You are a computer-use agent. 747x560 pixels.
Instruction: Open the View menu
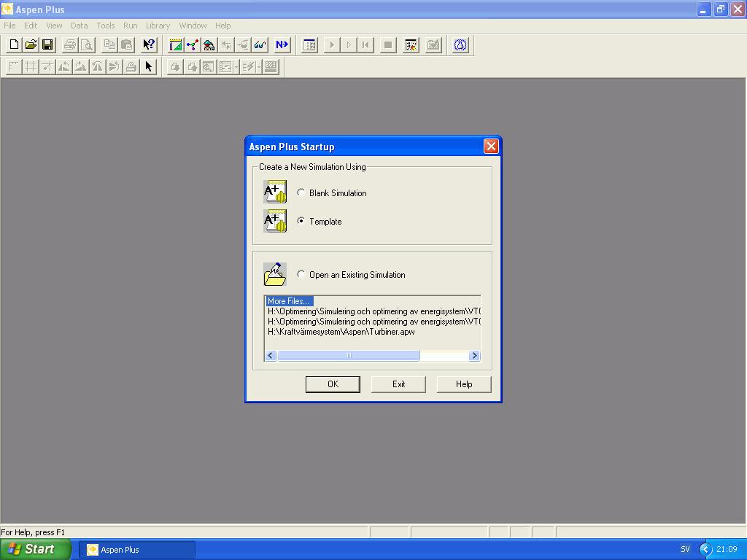tap(54, 26)
